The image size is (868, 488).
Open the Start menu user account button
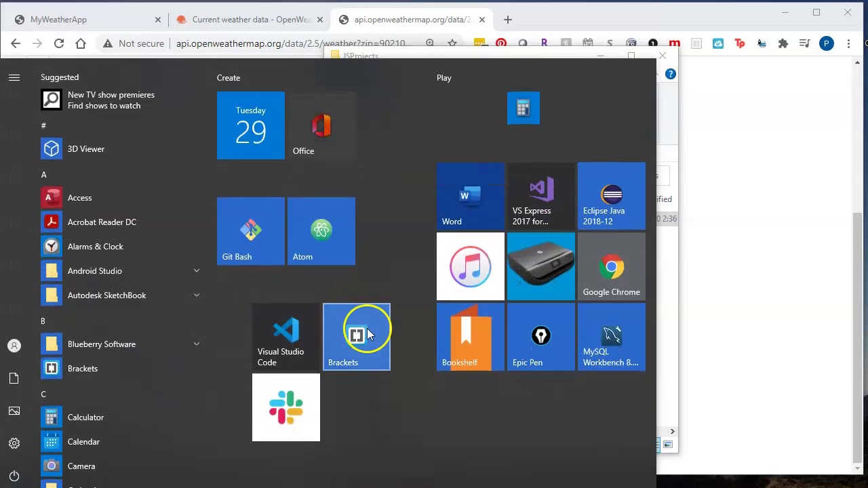[14, 346]
